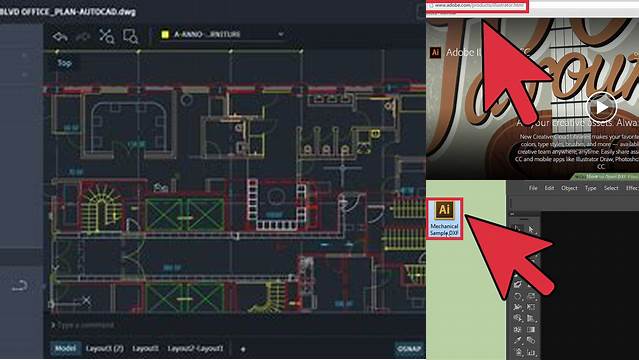The image size is (639, 360).
Task: Select Illustrator's white arrow Direct Selection tool
Action: click(x=531, y=230)
